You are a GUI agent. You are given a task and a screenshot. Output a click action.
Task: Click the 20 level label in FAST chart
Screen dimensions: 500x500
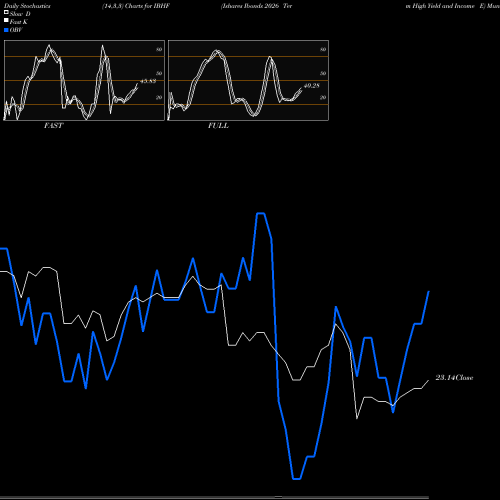[159, 97]
